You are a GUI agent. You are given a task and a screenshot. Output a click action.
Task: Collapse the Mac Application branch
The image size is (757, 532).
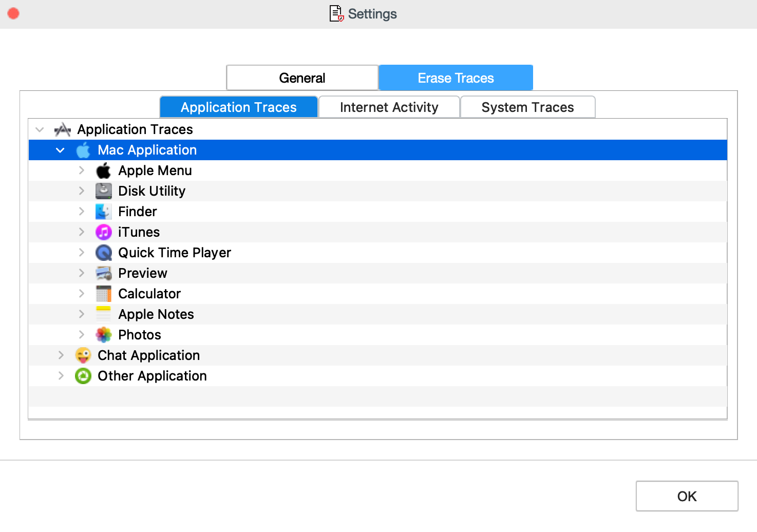click(x=60, y=150)
